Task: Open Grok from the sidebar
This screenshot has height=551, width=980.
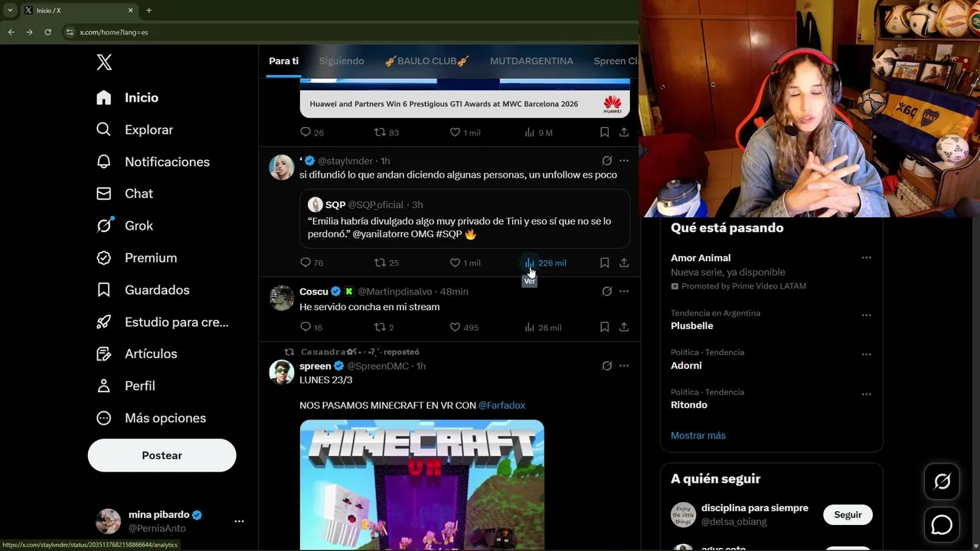Action: tap(125, 226)
